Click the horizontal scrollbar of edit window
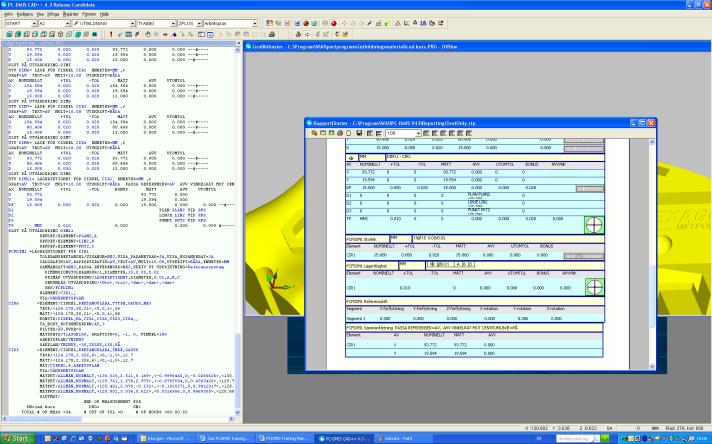 (117, 419)
